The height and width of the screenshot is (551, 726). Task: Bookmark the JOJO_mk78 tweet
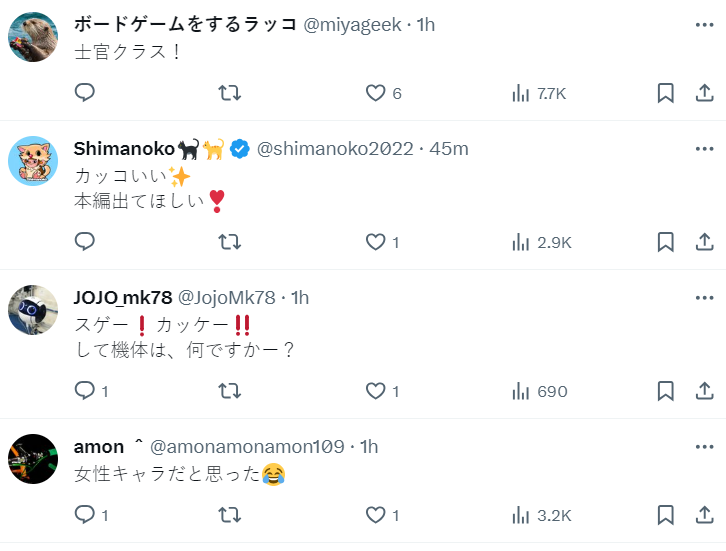[x=665, y=391]
